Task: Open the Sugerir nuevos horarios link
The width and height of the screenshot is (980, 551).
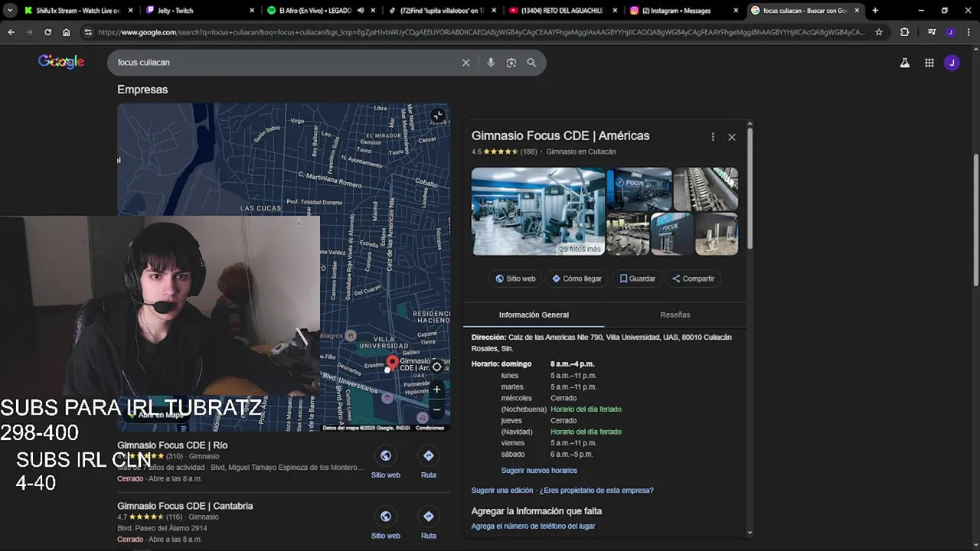Action: click(x=539, y=471)
